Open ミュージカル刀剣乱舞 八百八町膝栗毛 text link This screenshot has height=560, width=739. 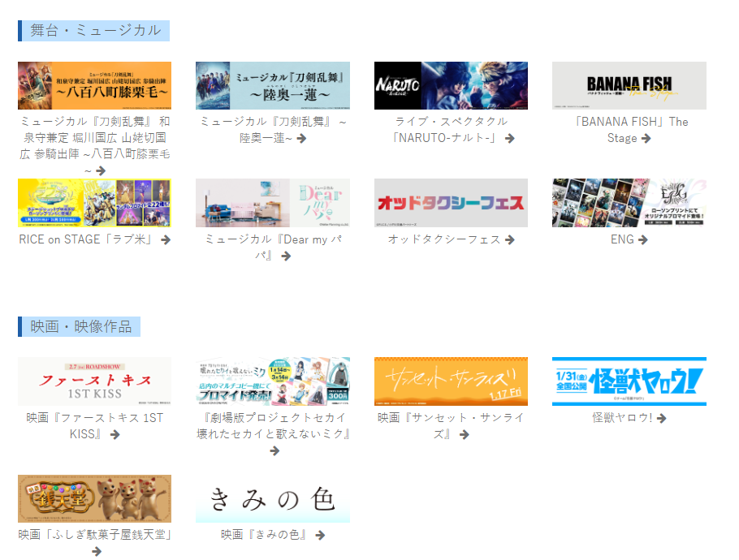[x=95, y=145]
